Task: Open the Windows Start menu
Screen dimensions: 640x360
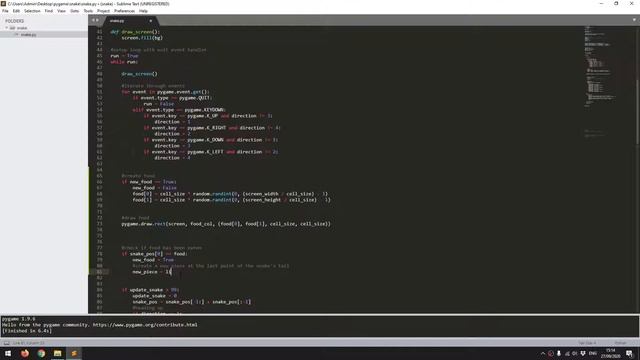Action: tap(8, 353)
